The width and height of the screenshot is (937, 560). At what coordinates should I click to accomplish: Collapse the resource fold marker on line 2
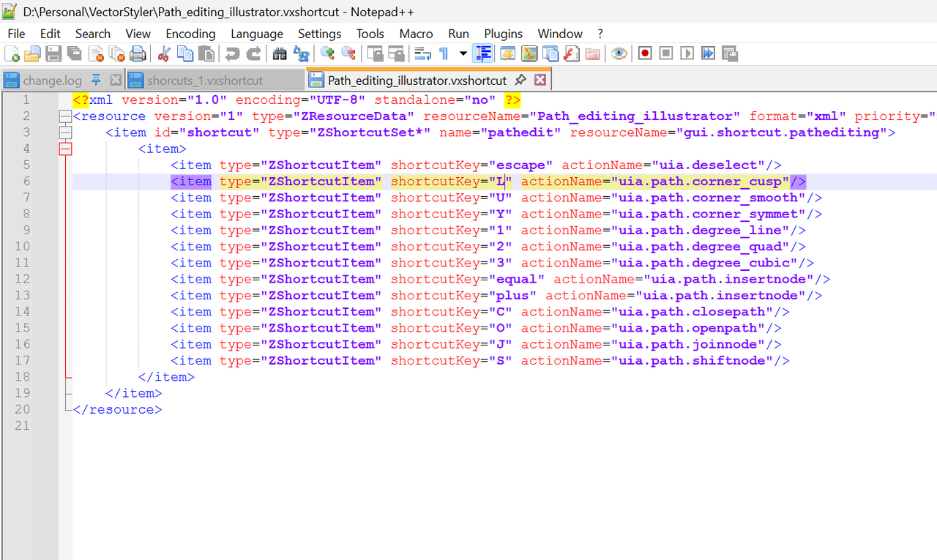65,116
